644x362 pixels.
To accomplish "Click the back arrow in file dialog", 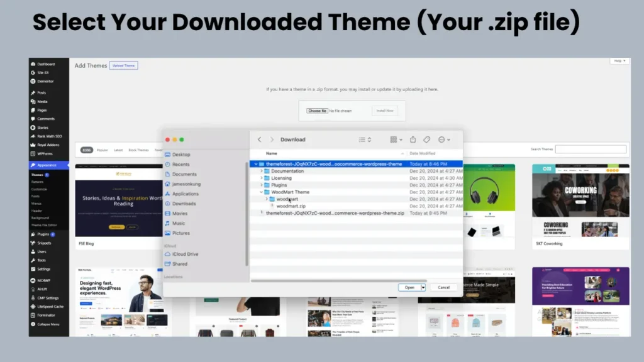I will tap(260, 140).
